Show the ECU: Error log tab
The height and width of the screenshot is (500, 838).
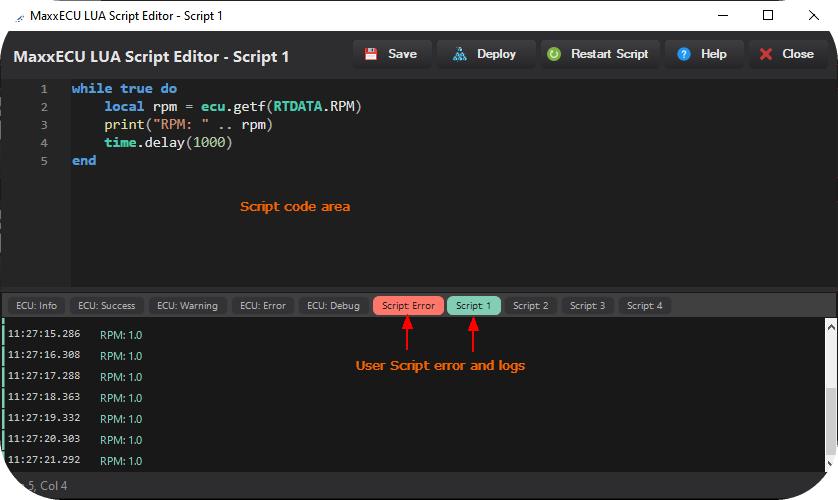(262, 306)
